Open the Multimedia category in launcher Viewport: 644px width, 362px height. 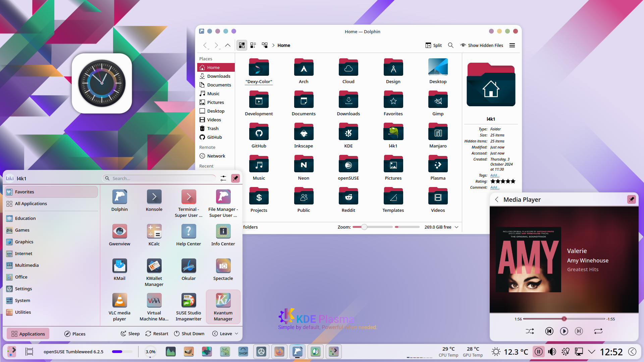click(51, 265)
